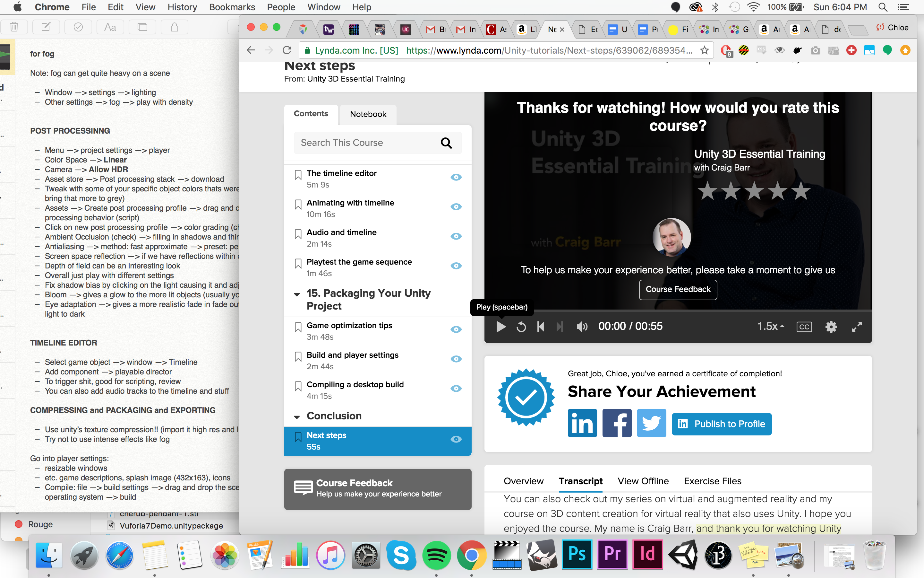The width and height of the screenshot is (924, 578).
Task: Open the 1.5x playback speed menu
Action: point(771,326)
